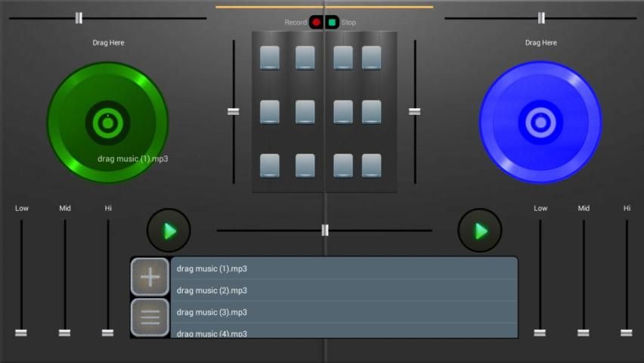This screenshot has width=644, height=363.
Task: Click the right deck Hi EQ slider knob
Action: coord(627,332)
